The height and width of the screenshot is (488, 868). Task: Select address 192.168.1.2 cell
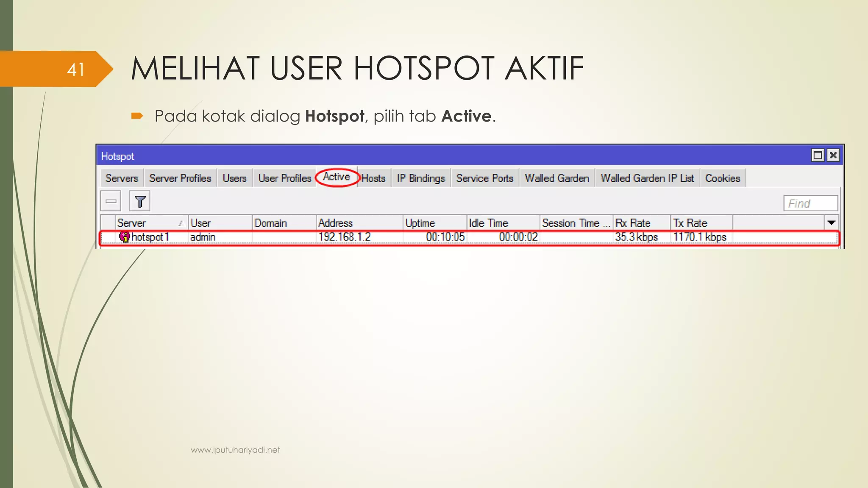[x=359, y=237]
